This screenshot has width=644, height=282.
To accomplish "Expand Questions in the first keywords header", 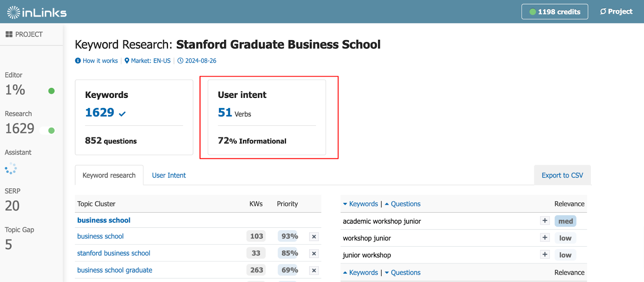I will 402,204.
